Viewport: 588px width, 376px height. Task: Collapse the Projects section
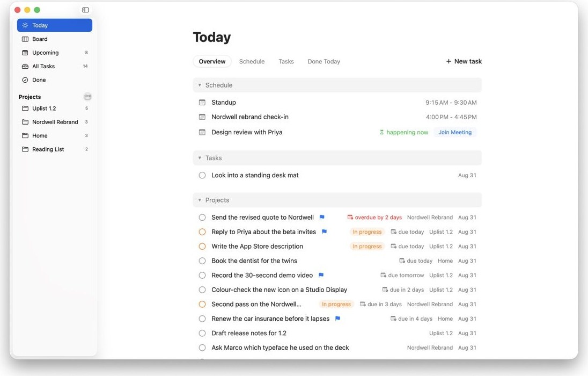click(200, 200)
